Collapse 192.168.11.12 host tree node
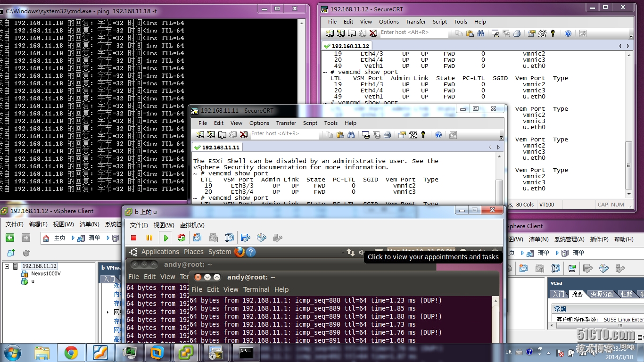The image size is (644, 362). click(7, 266)
